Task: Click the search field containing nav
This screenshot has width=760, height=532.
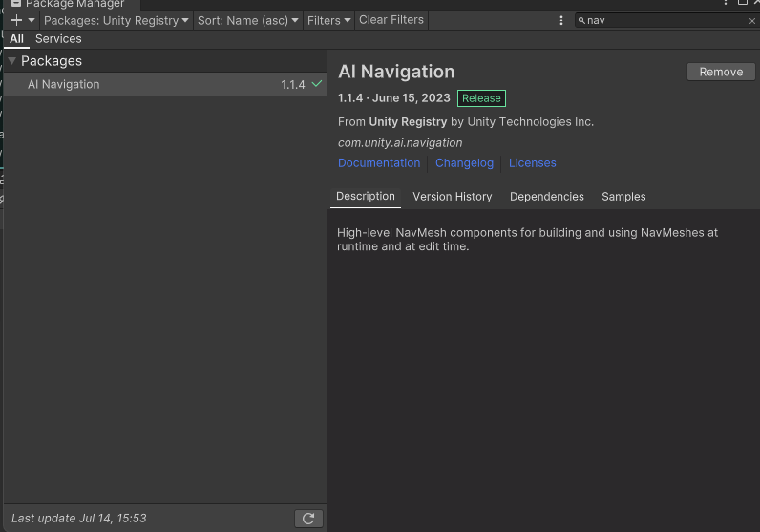Action: click(666, 21)
